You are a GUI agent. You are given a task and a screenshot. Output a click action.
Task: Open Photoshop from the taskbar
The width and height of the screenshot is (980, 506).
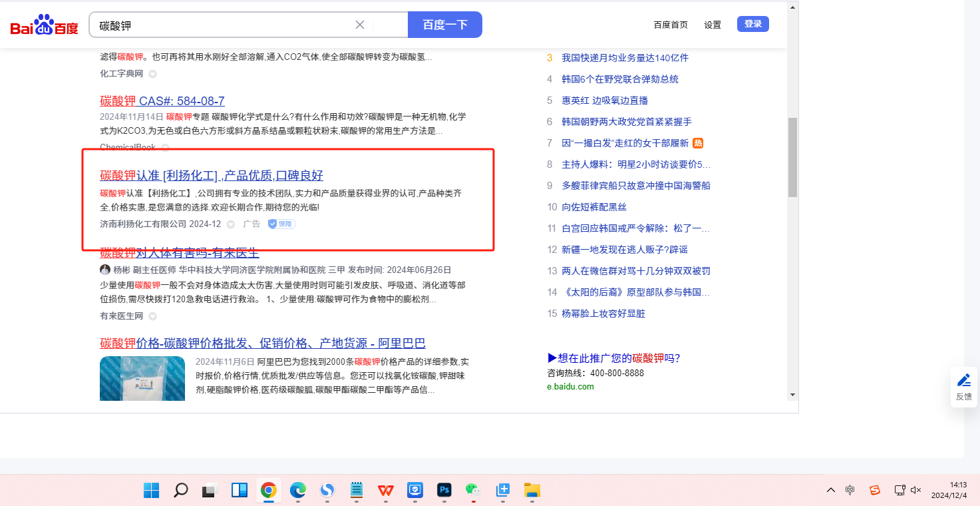coord(444,490)
